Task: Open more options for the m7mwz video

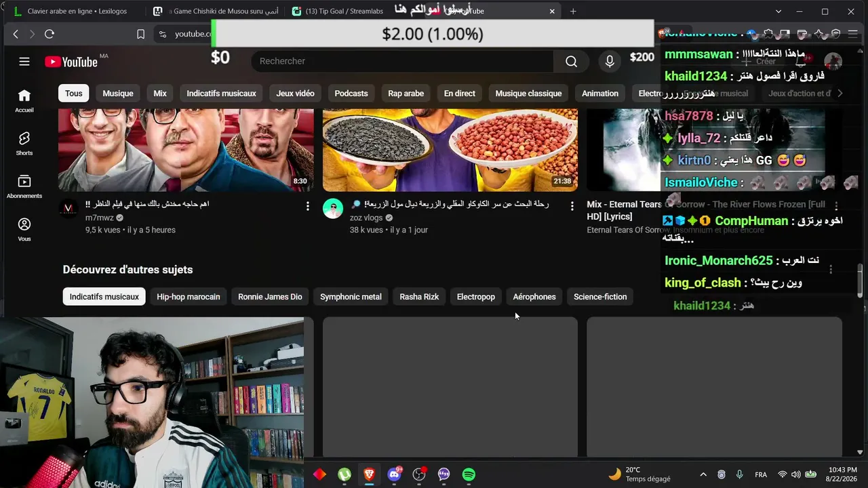Action: pos(307,205)
